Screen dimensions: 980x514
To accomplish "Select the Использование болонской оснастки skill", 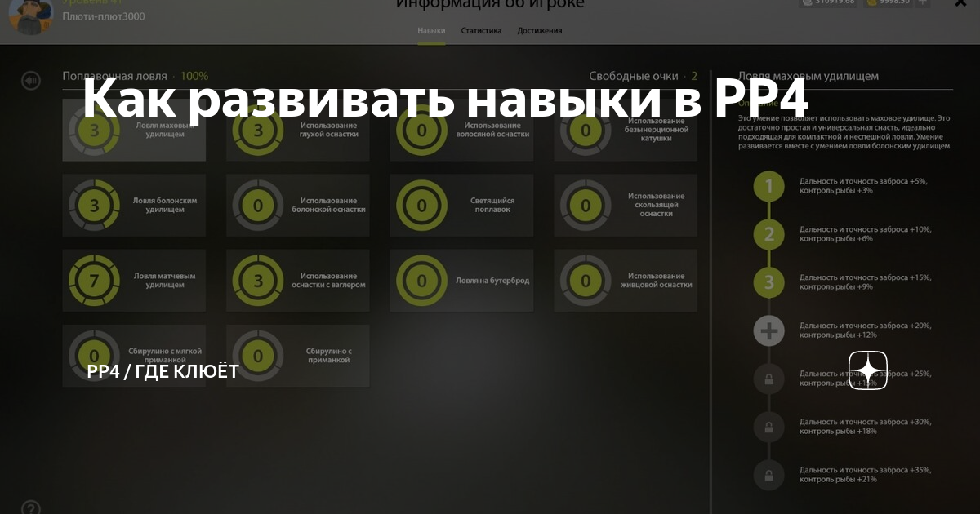I will tap(298, 205).
